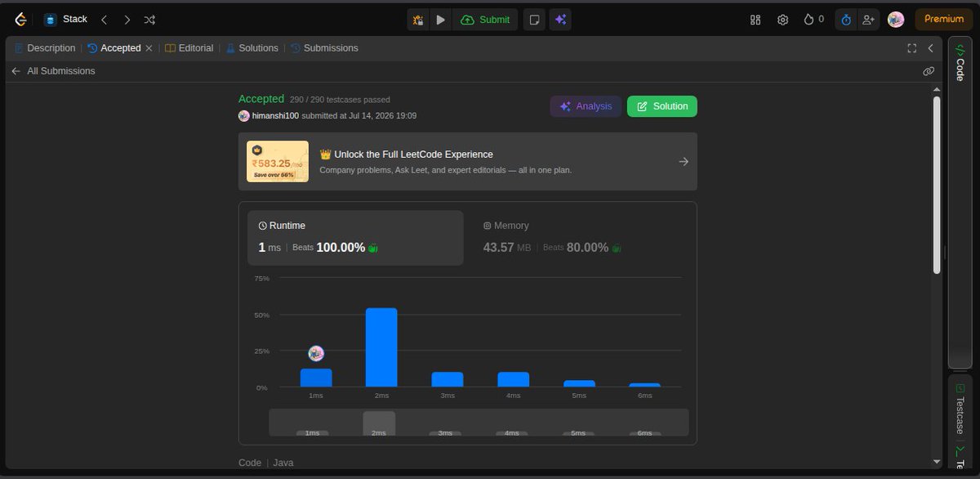Click the streak flame counter
Viewport: 980px width, 479px height.
pos(813,20)
